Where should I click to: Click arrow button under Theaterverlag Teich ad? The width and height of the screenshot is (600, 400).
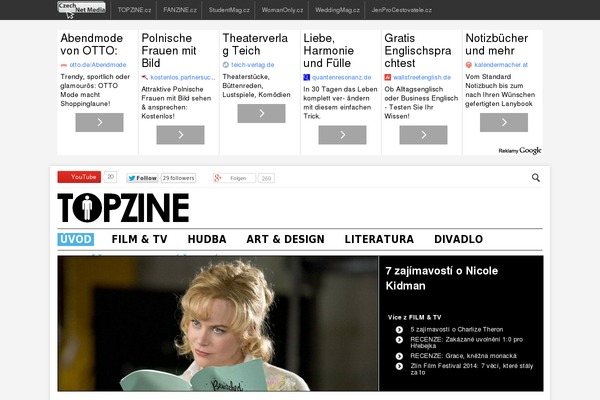pyautogui.click(x=261, y=113)
